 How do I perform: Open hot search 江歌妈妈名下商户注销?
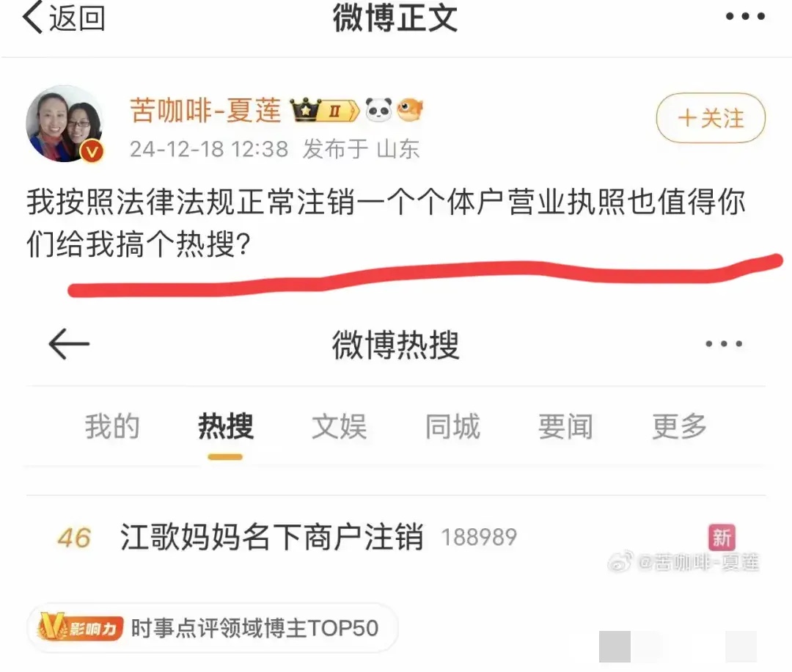tap(272, 536)
